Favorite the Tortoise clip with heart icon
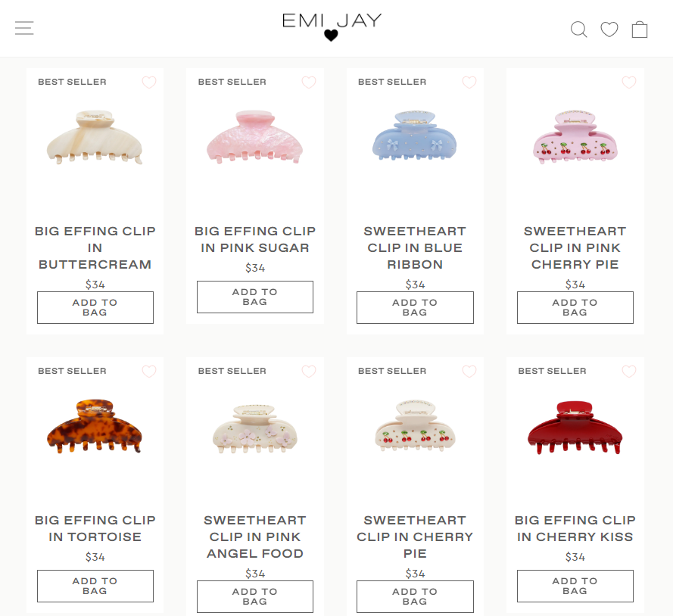Screen dimensions: 673x616 pyautogui.click(x=149, y=371)
